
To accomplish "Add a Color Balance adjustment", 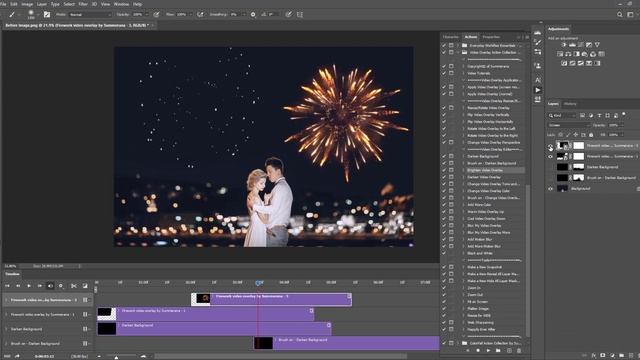I will pyautogui.click(x=568, y=54).
